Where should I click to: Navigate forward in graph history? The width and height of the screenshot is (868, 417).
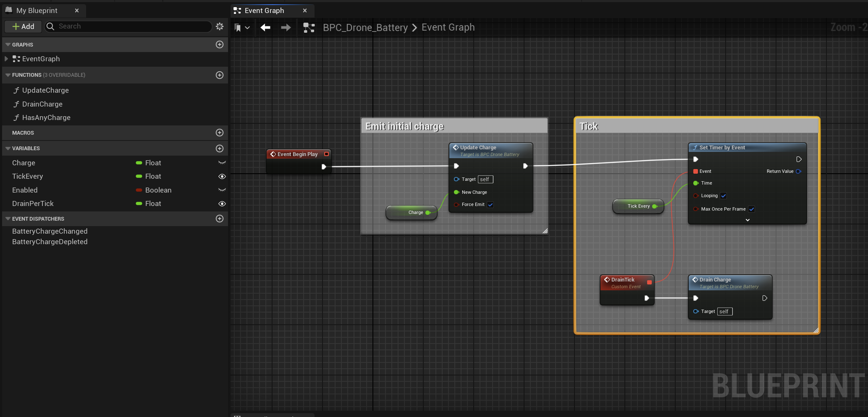click(286, 28)
